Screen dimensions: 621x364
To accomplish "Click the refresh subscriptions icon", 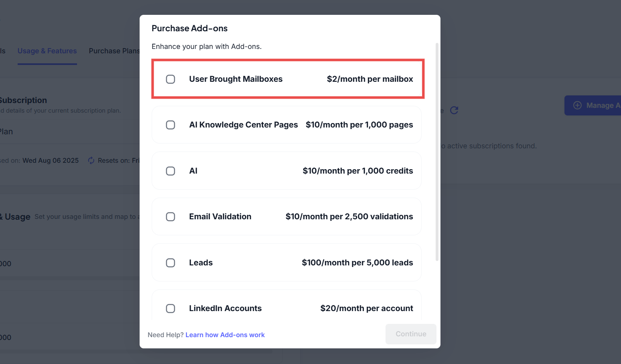I will (454, 110).
